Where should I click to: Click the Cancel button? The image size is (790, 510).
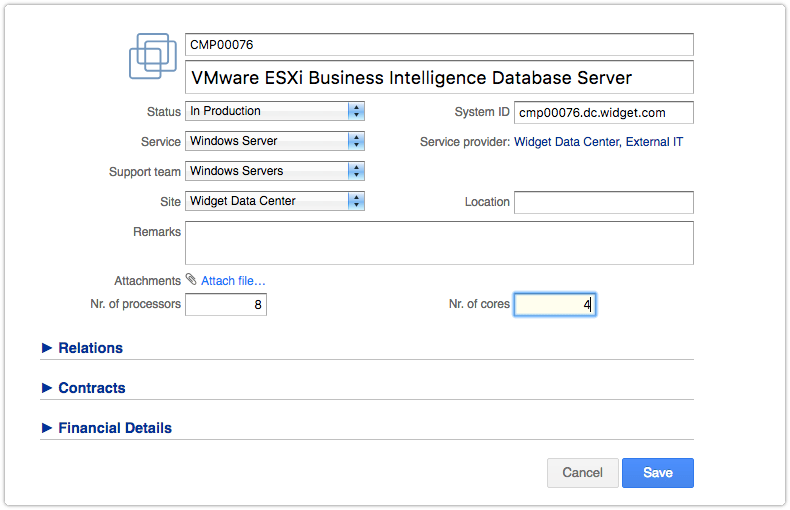point(582,473)
